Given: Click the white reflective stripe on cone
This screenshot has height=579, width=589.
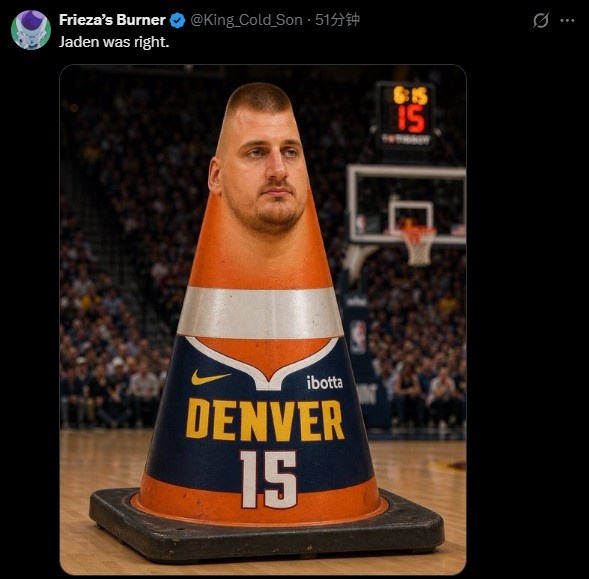Looking at the screenshot, I should (260, 313).
